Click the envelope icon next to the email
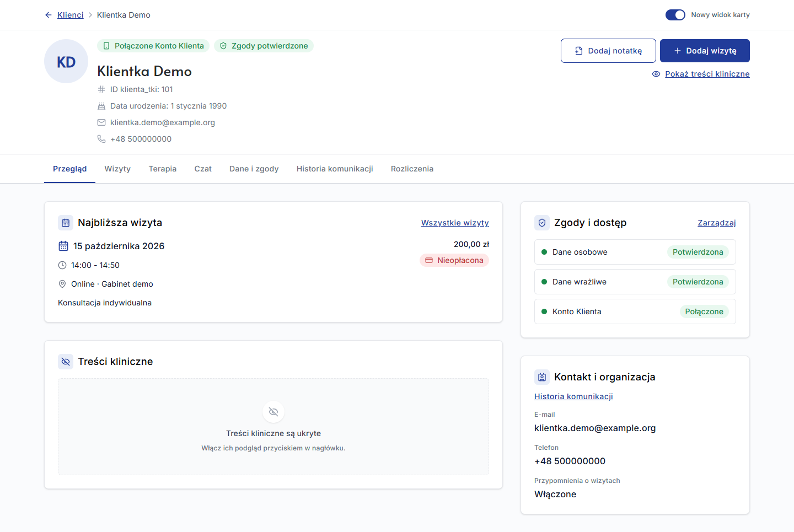Viewport: 794px width, 532px height. 101,122
